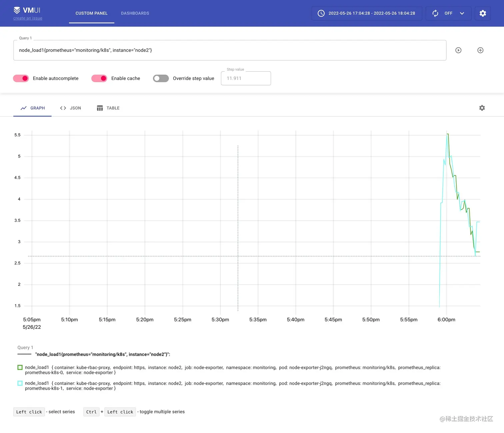Expand the OFF auto-refresh dropdown

click(462, 13)
